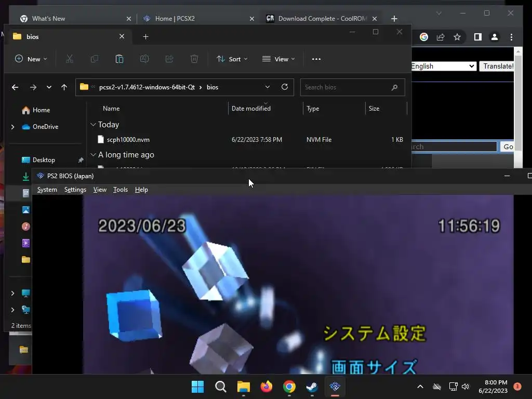532x399 pixels.
Task: Open the System menu in PCSX2
Action: (47, 190)
